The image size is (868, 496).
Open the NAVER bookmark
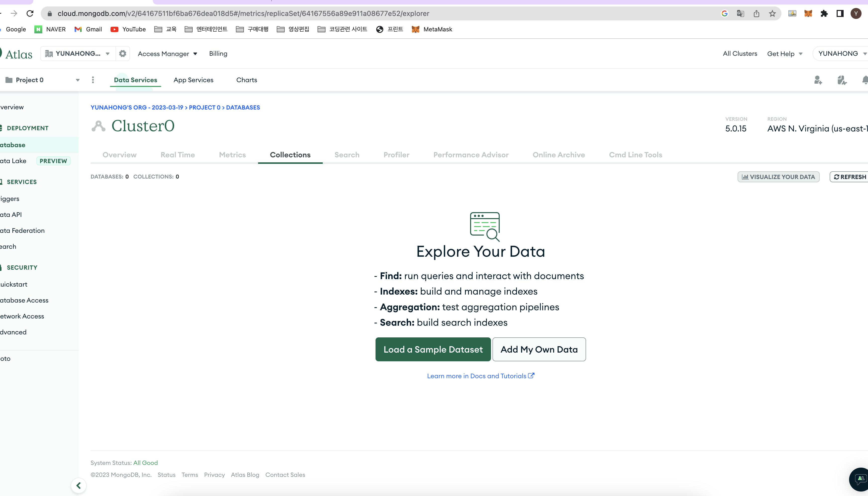click(50, 29)
